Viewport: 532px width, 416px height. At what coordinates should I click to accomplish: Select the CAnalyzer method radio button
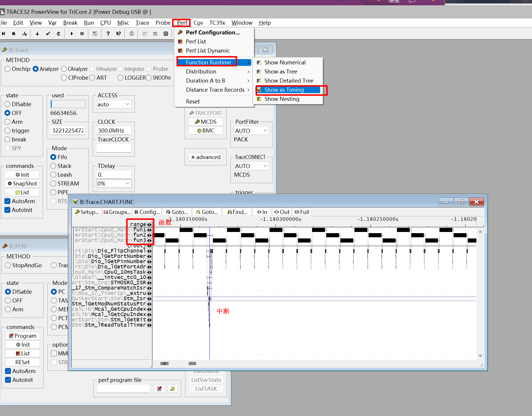[64, 69]
